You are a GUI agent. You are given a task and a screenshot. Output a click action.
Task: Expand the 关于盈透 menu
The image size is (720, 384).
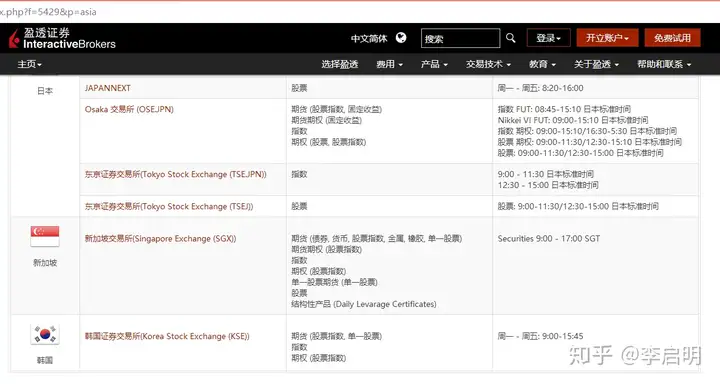tap(596, 64)
